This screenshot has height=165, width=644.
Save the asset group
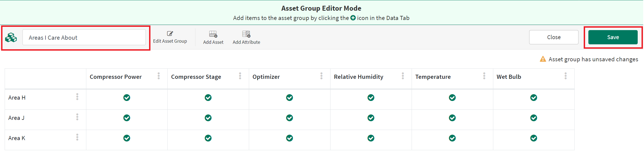(613, 37)
